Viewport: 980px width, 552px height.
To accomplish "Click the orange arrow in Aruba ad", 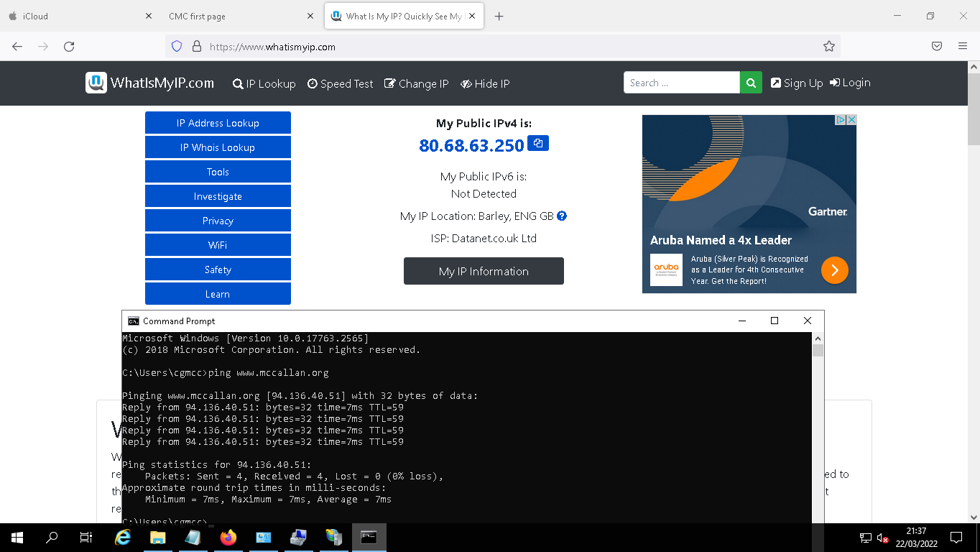I will click(x=835, y=270).
